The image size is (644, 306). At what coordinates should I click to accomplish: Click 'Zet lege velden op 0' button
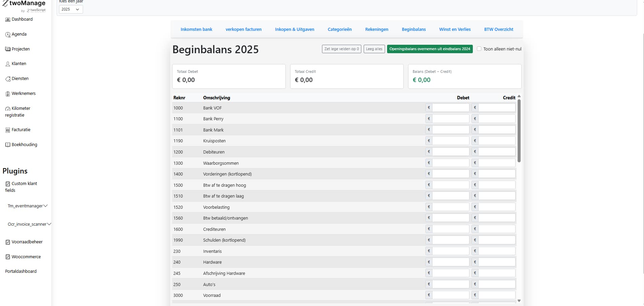[x=341, y=49]
